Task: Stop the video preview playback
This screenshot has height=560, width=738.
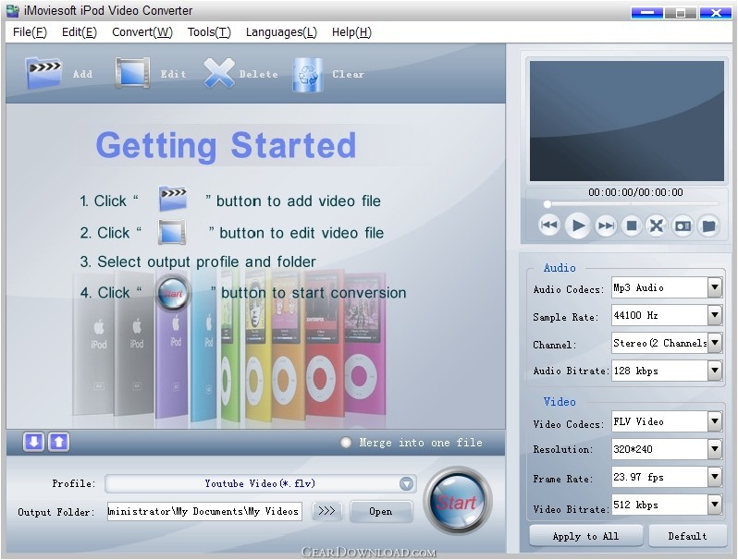Action: pos(632,226)
